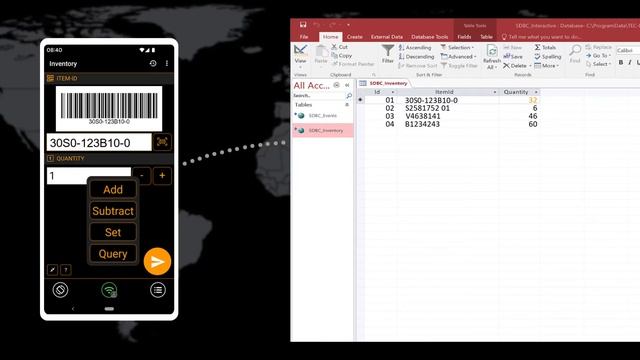Click the Cut command

click(340, 47)
